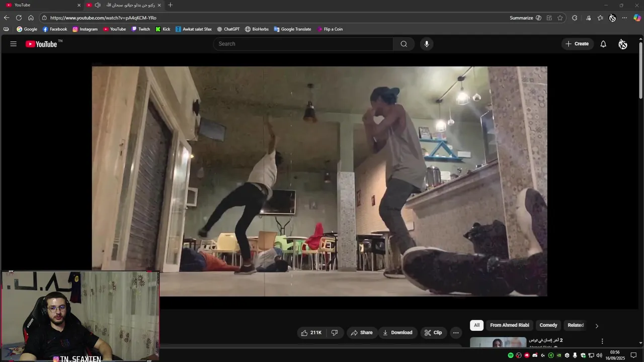Filter by From Ahmed Riabi chip
Screen dimensions: 644x362
(510, 325)
